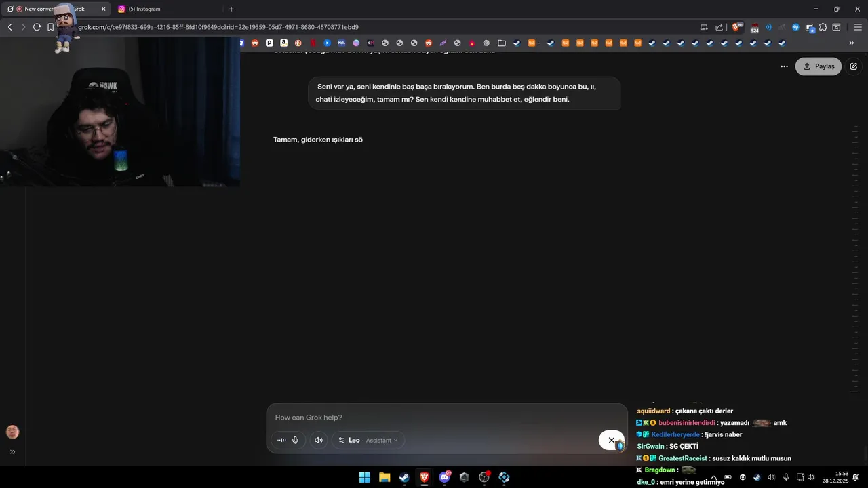868x488 pixels.
Task: Click the system tray microphone icon
Action: pyautogui.click(x=786, y=477)
